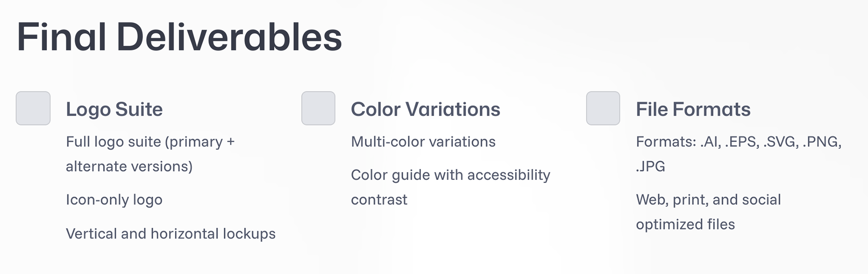Click the Final Deliverables heading
868x274 pixels.
(x=179, y=37)
